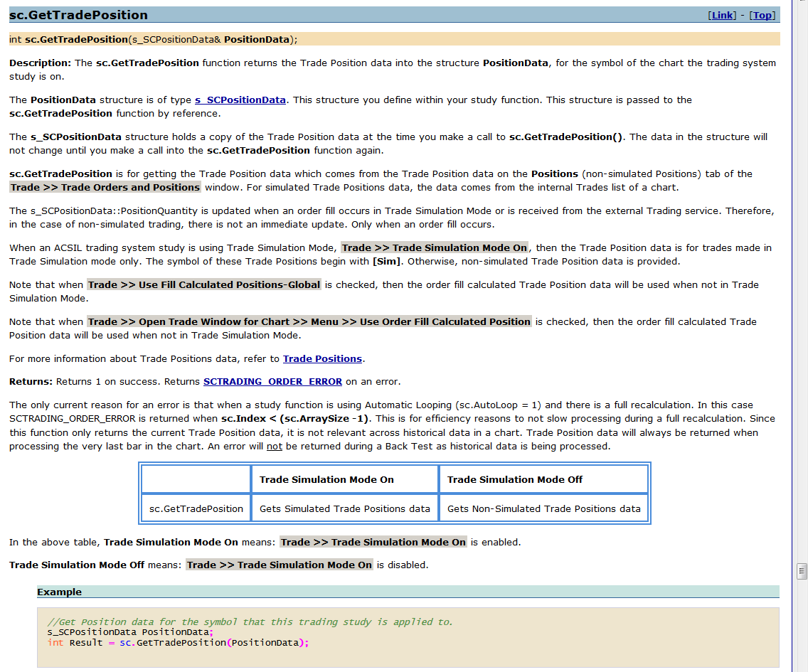Open the s_SCPositionData structure link
The image size is (808, 672).
(x=240, y=100)
